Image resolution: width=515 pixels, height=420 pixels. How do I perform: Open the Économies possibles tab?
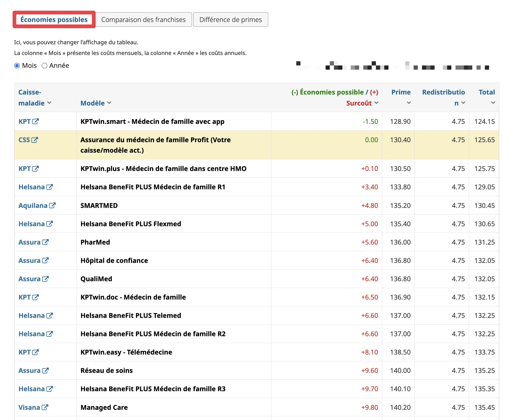[x=54, y=20]
